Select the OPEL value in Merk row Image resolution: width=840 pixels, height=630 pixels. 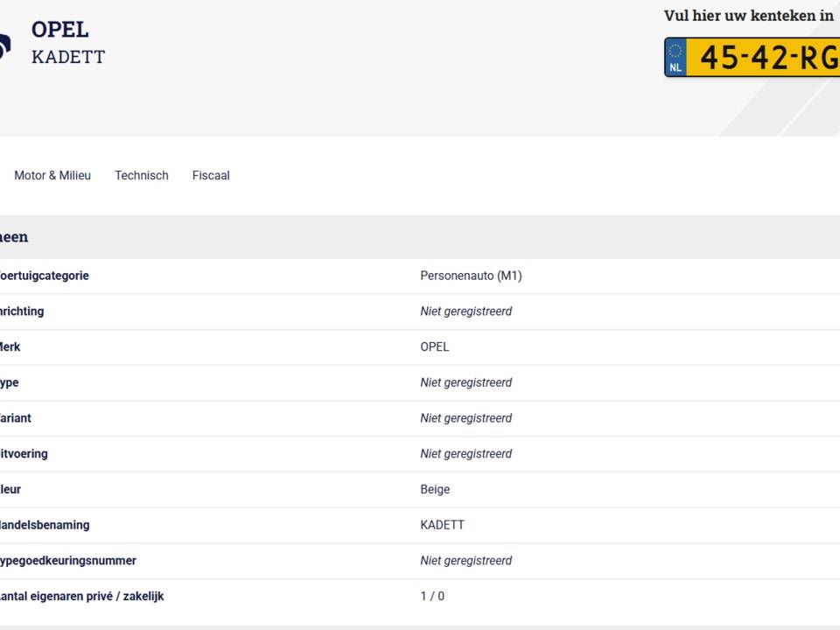point(435,347)
